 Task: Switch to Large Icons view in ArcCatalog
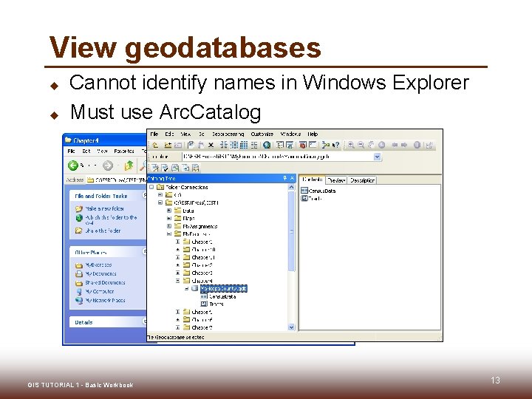(224, 146)
